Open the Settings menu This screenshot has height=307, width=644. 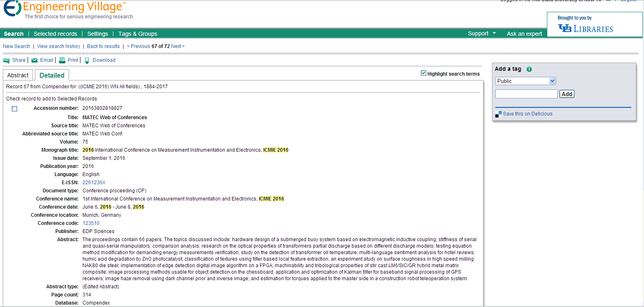[x=98, y=34]
